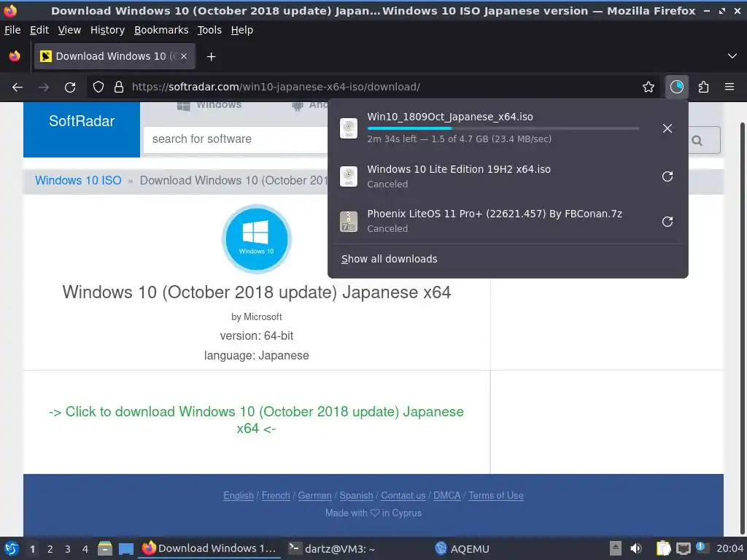This screenshot has width=747, height=560.
Task: Open a new tab with plus
Action: [x=211, y=57]
